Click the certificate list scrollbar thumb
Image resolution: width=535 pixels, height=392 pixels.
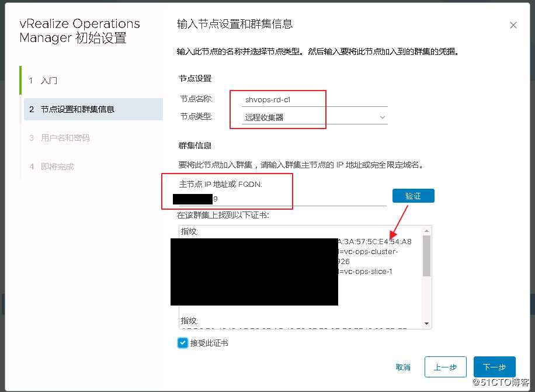tap(426, 256)
